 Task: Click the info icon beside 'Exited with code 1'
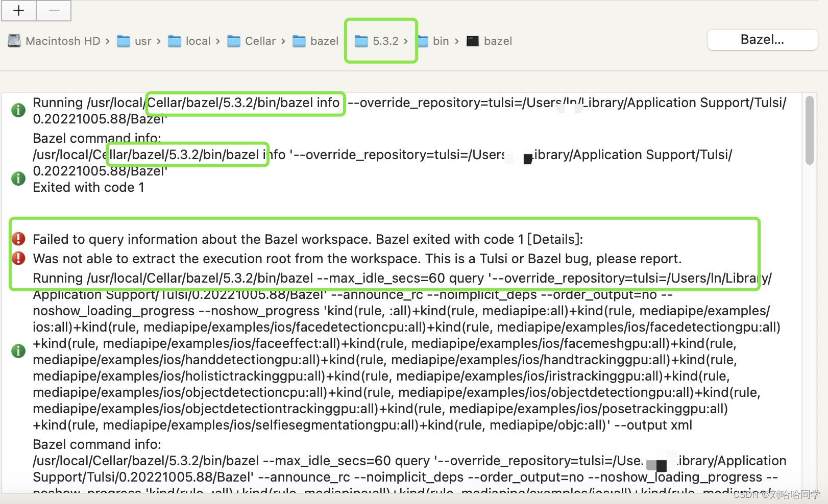[x=18, y=179]
